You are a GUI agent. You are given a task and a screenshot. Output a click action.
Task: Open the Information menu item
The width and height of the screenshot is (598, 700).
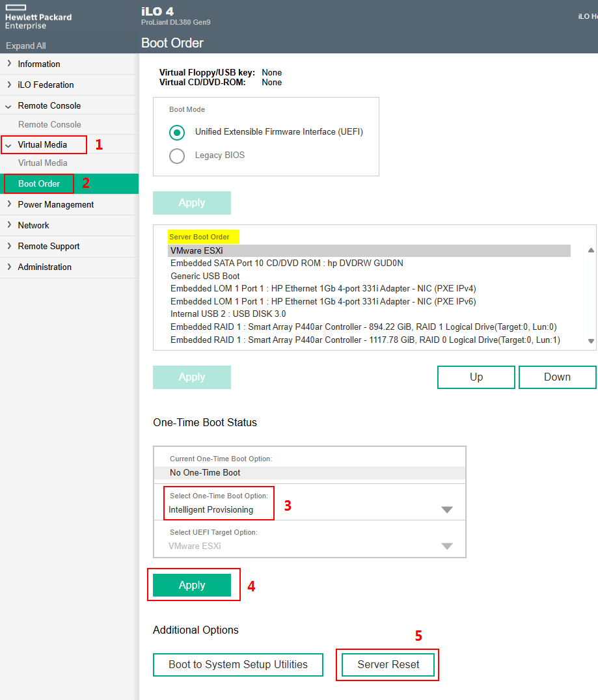pyautogui.click(x=39, y=64)
